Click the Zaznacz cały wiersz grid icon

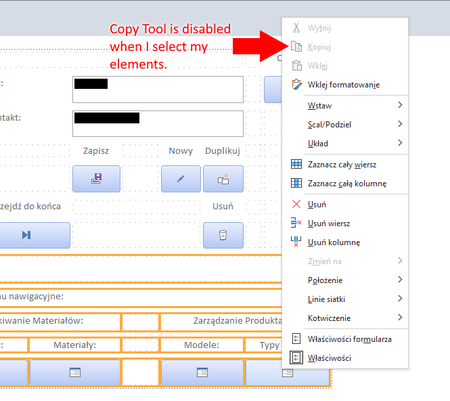pos(296,164)
